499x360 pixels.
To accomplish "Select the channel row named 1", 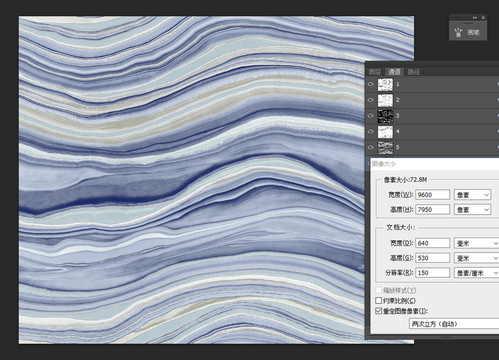I will [432, 85].
